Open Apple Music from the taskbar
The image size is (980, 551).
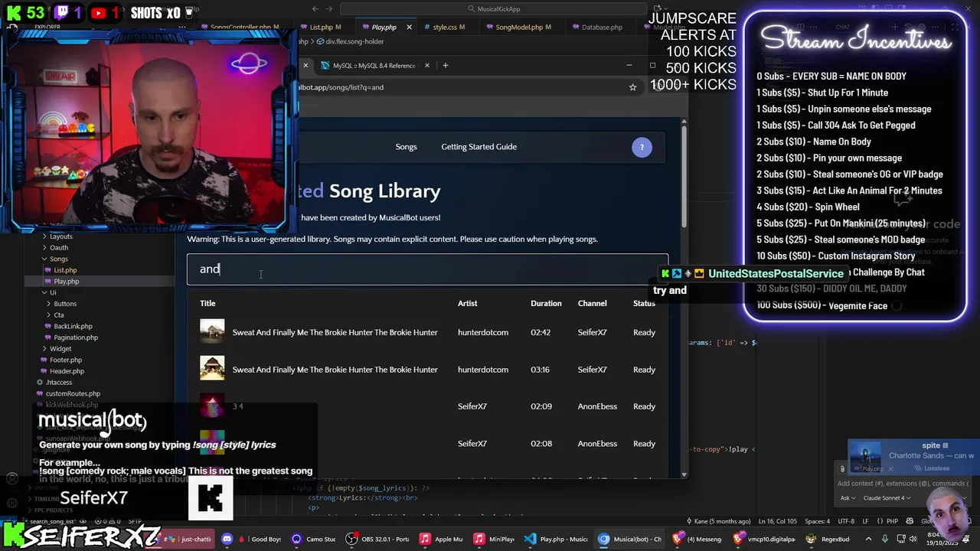coord(443,539)
